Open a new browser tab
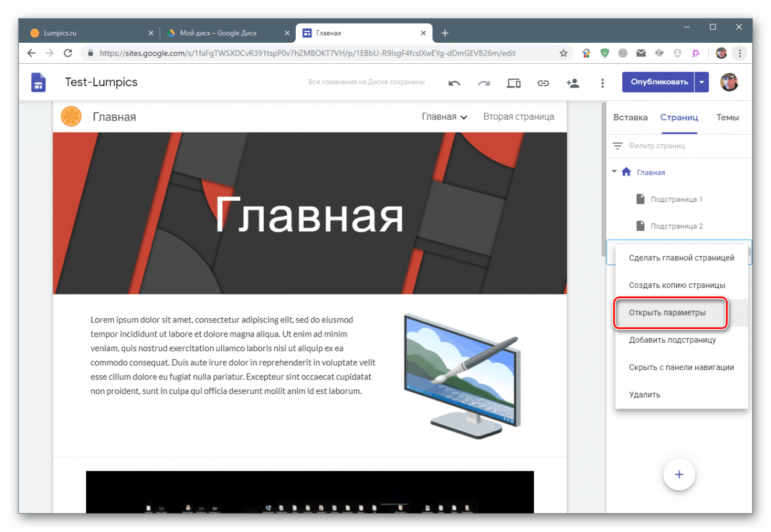This screenshot has height=532, width=771. coord(445,33)
